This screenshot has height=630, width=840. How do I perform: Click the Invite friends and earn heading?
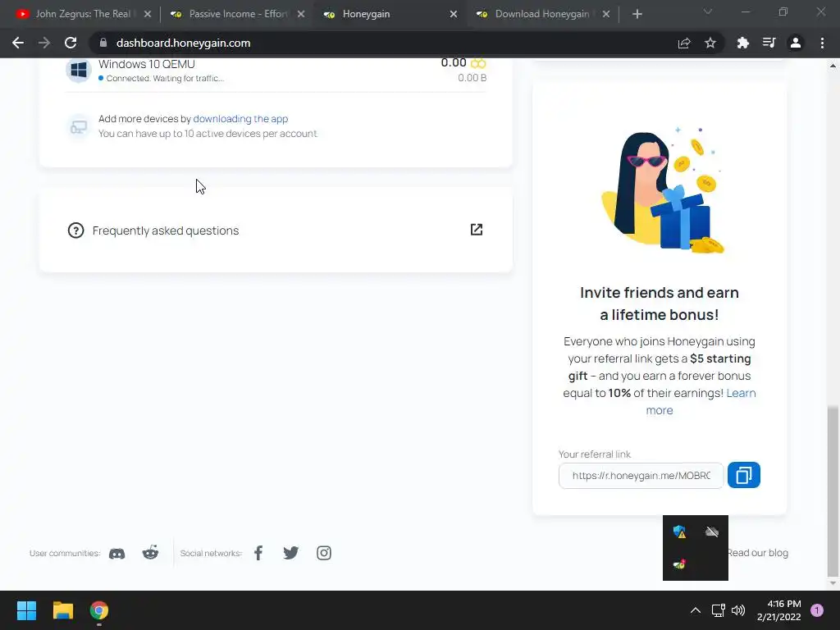click(x=660, y=304)
